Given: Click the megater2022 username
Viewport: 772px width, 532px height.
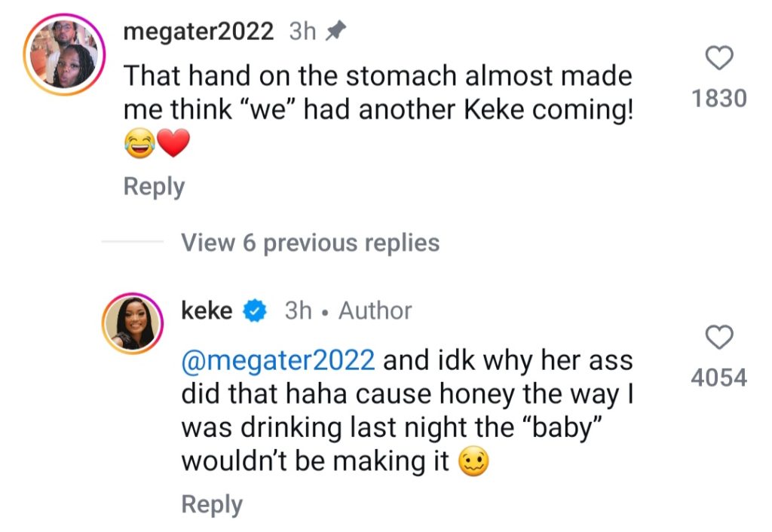Looking at the screenshot, I should coord(198,32).
